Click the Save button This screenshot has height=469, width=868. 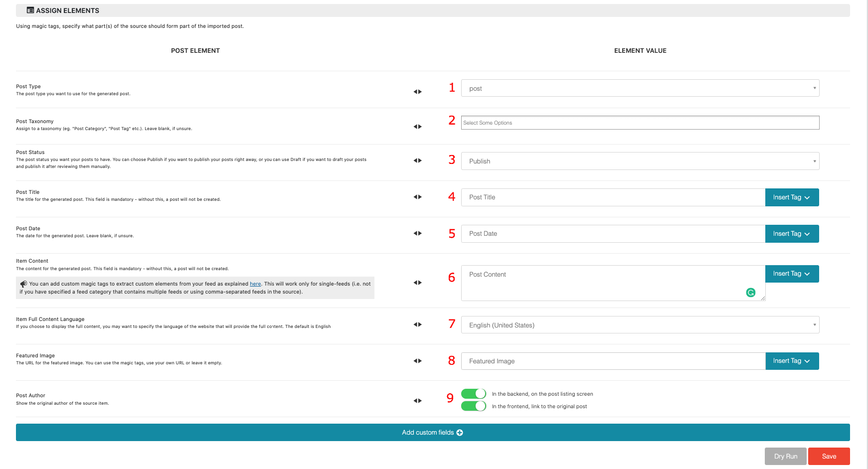[829, 456]
